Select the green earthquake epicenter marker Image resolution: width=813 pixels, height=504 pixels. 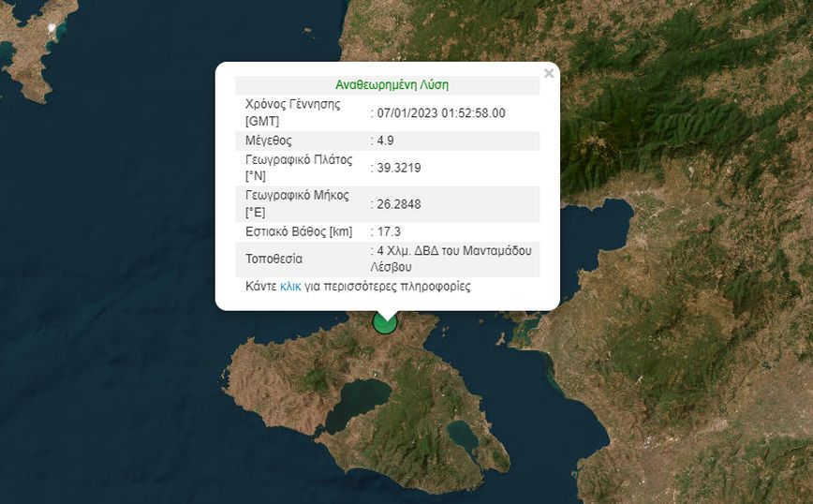[385, 322]
